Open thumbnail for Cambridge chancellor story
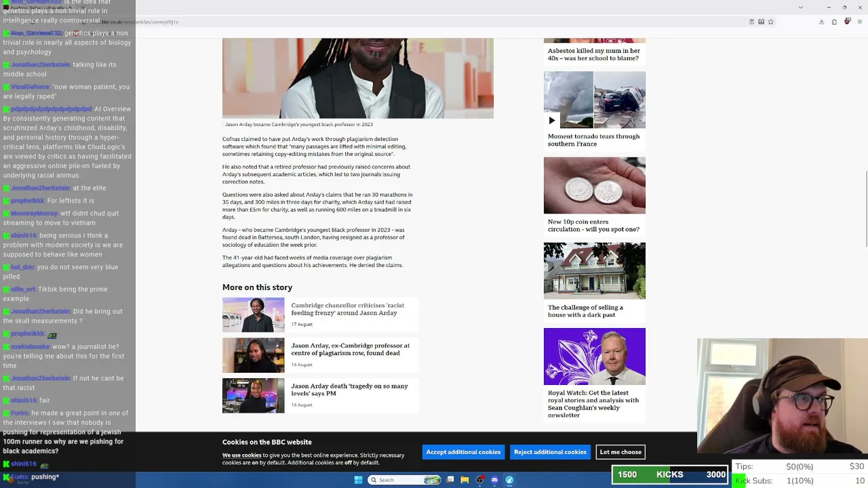The width and height of the screenshot is (868, 488). click(254, 315)
